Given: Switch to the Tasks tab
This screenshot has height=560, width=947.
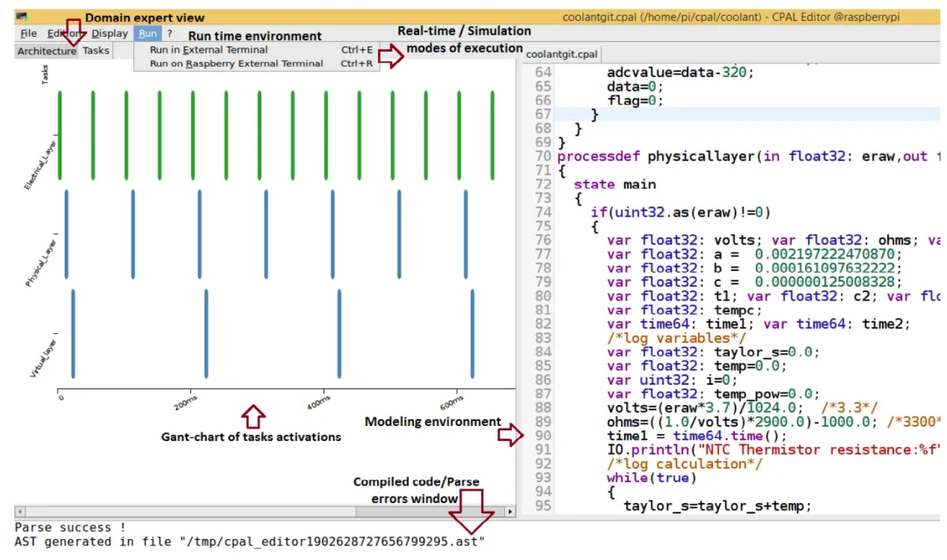Looking at the screenshot, I should coord(96,51).
